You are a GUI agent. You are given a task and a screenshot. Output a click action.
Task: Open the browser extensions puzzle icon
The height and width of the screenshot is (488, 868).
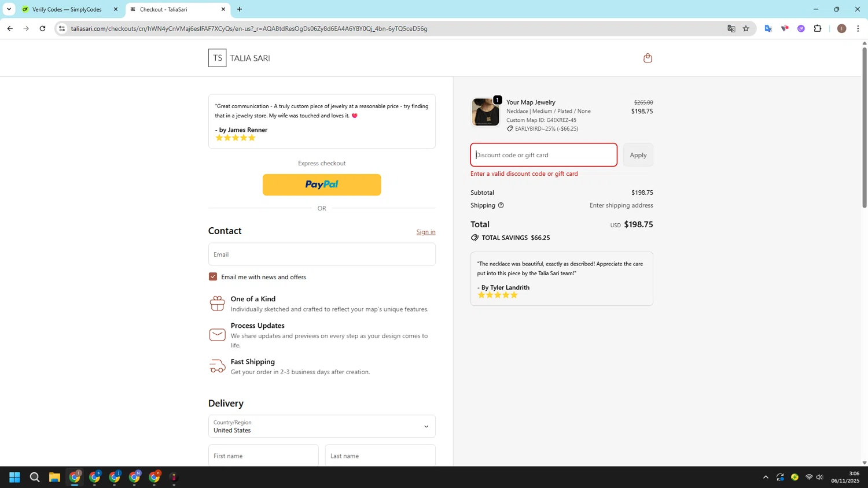pyautogui.click(x=818, y=28)
